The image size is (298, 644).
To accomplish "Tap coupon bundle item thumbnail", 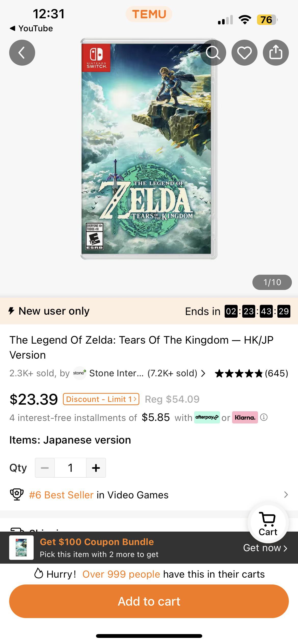I will pyautogui.click(x=21, y=548).
